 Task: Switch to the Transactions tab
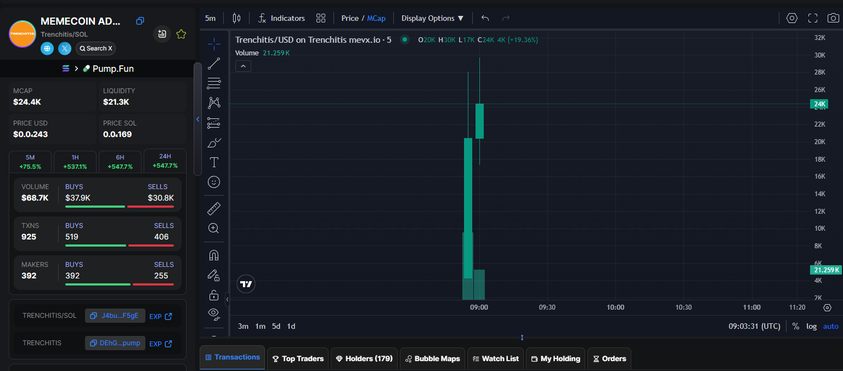point(232,358)
